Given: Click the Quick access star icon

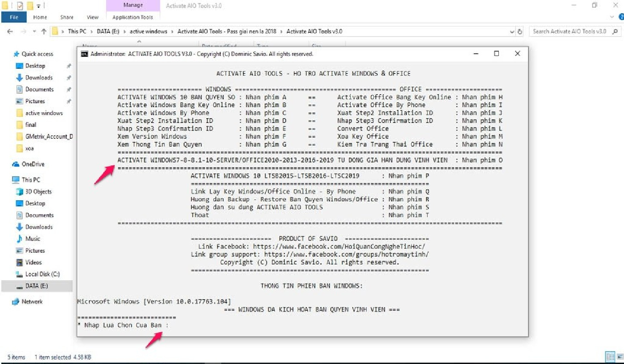Looking at the screenshot, I should (x=16, y=54).
